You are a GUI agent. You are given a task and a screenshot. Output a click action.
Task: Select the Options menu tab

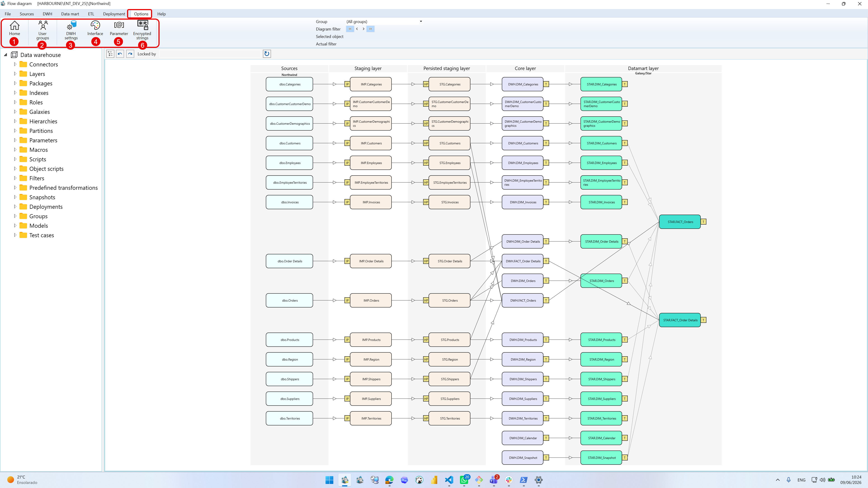141,14
